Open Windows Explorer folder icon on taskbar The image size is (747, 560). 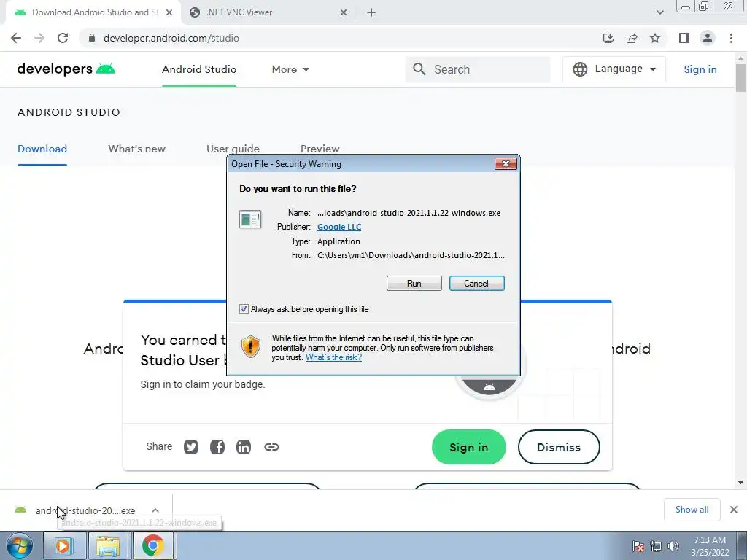pyautogui.click(x=108, y=545)
